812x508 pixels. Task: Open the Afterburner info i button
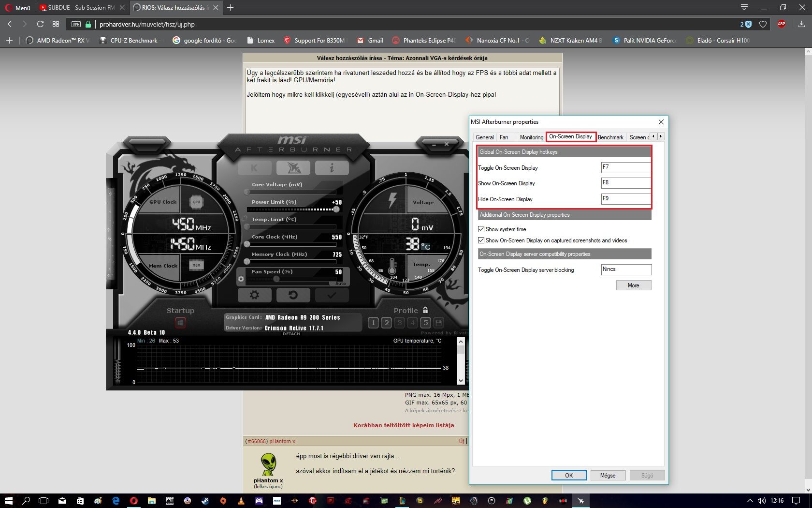click(332, 168)
